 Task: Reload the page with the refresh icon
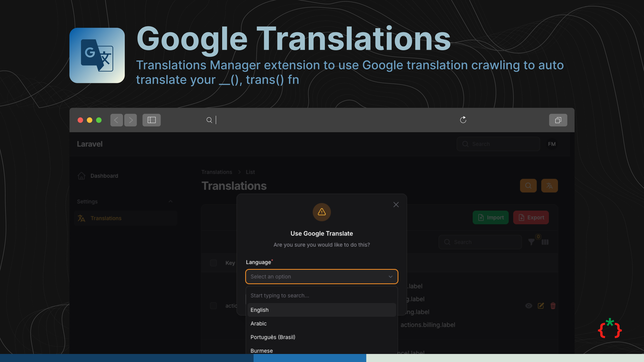click(x=463, y=120)
